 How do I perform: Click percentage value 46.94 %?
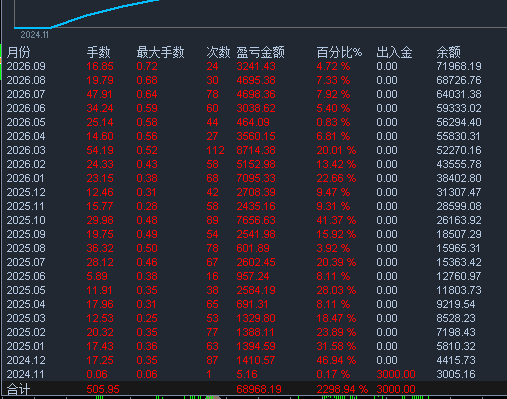(336, 360)
